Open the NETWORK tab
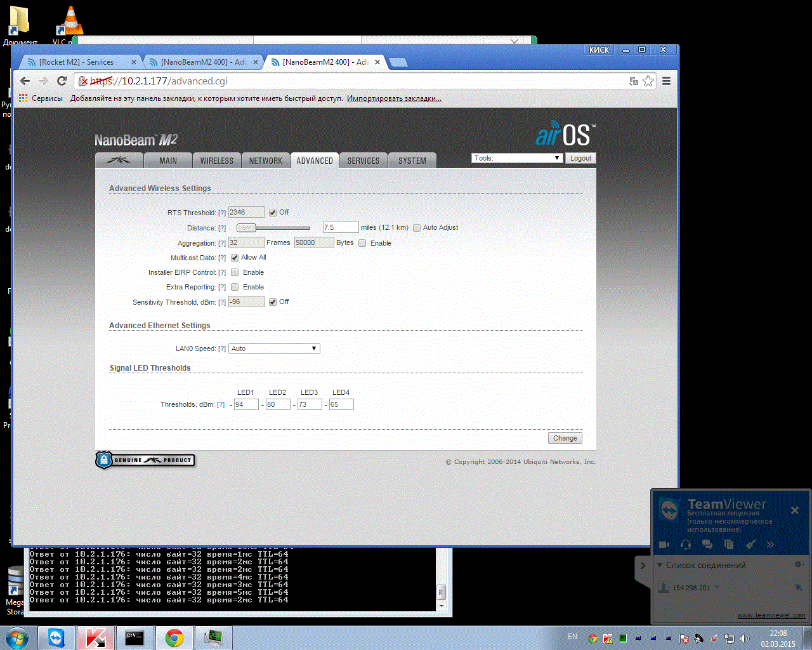 pyautogui.click(x=266, y=161)
